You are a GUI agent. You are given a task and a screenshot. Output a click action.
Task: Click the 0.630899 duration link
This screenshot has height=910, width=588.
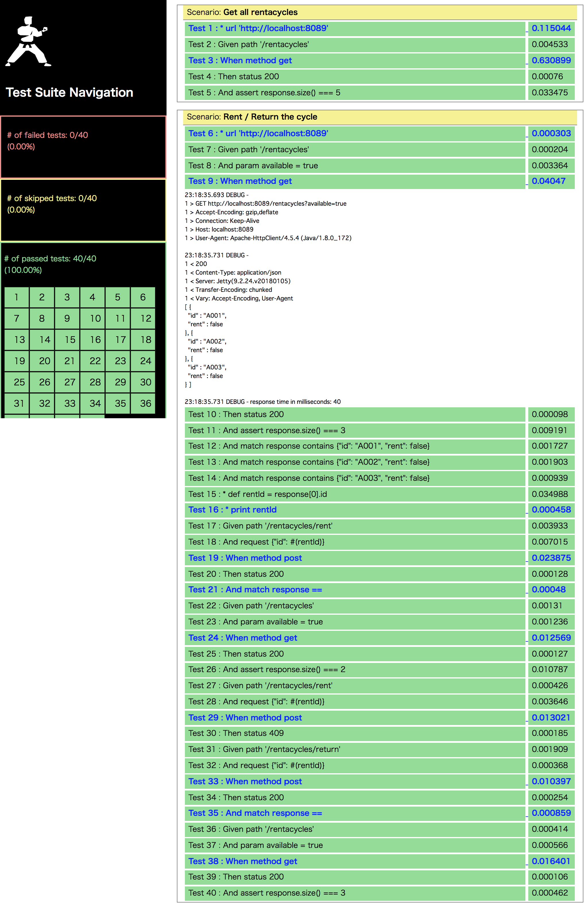pyautogui.click(x=551, y=60)
